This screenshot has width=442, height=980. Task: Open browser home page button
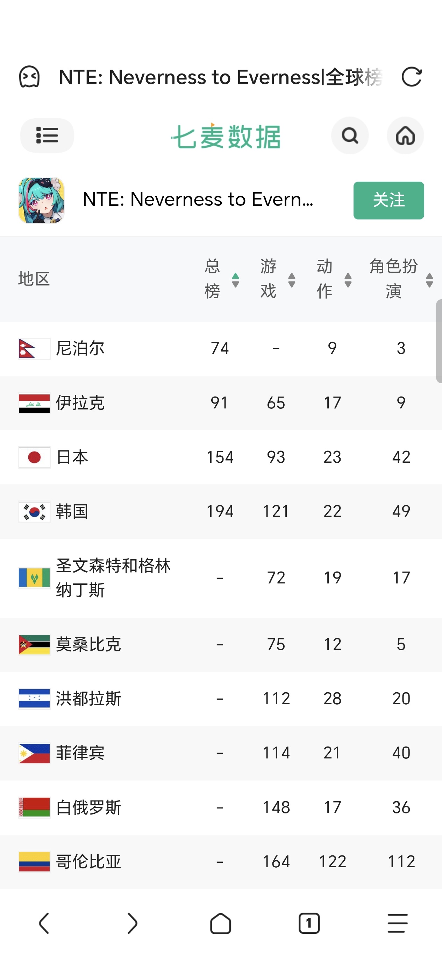(x=221, y=923)
